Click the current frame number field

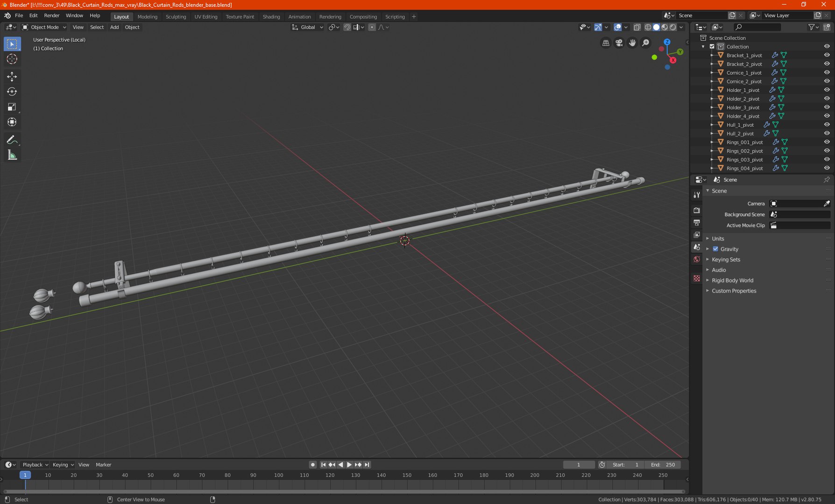tap(579, 465)
